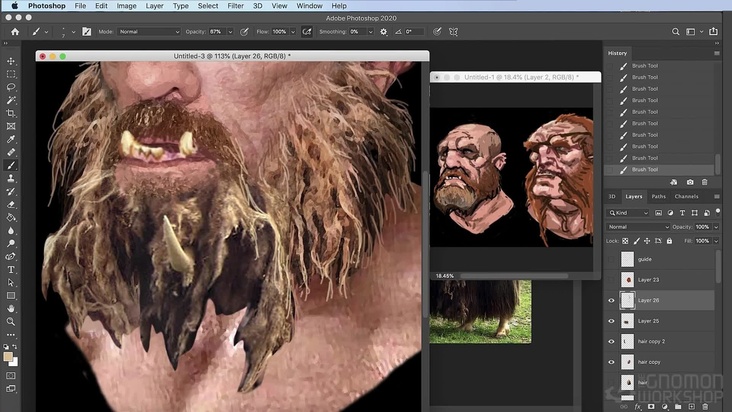Screen dimensions: 732x412
Task: Create new snapshot camera icon in History
Action: 690,182
